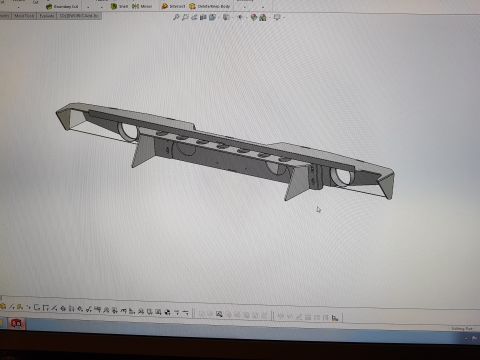This screenshot has width=480, height=360.
Task: Click magnifier icon in bottom middle toolbar
Action: (219, 314)
